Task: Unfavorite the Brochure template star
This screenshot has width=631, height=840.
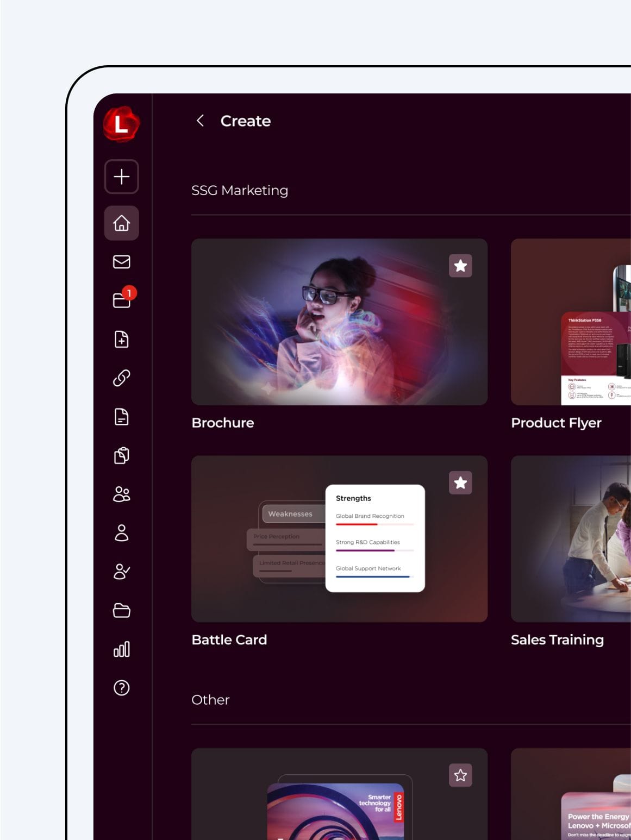Action: click(x=460, y=266)
